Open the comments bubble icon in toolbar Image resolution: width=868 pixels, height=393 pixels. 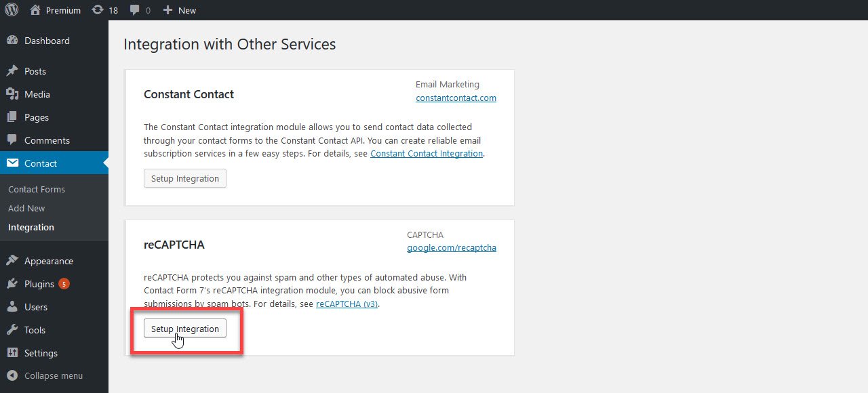point(135,10)
